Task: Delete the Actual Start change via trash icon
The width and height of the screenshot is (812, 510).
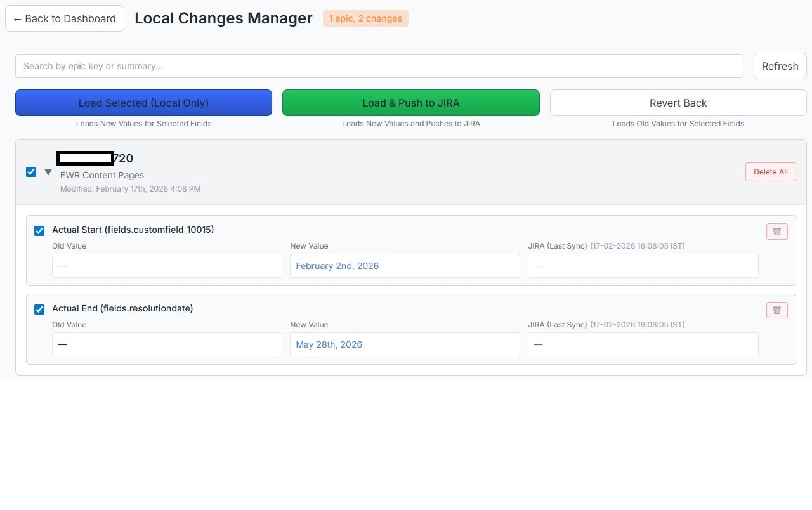Action: click(776, 231)
